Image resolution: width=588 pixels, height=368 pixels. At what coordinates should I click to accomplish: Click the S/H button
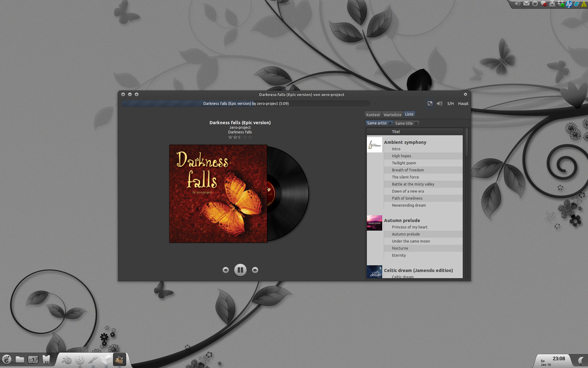point(450,104)
